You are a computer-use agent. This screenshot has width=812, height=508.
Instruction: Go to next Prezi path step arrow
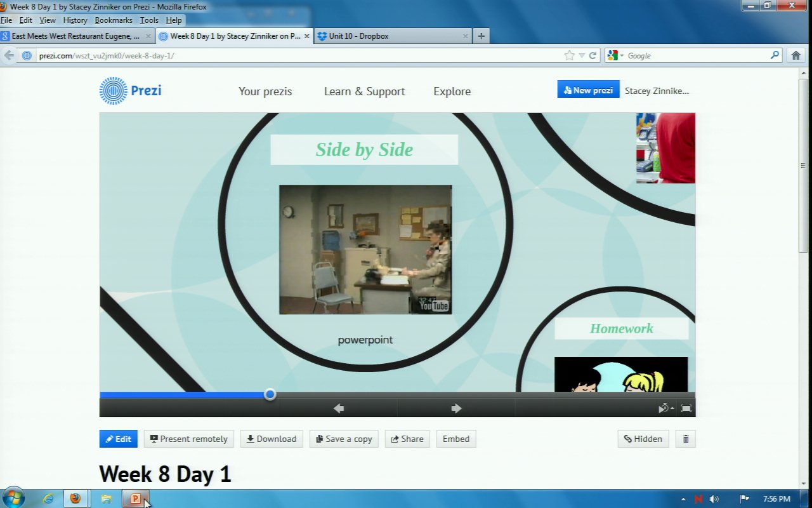click(456, 408)
